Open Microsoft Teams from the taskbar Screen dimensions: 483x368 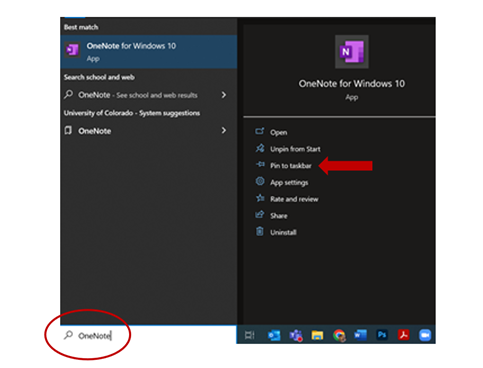point(296,335)
